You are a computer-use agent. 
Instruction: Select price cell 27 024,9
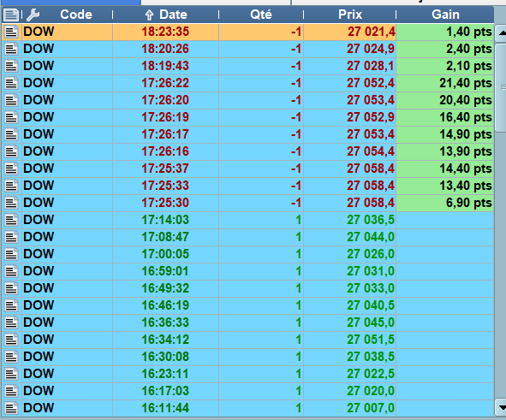[x=350, y=49]
